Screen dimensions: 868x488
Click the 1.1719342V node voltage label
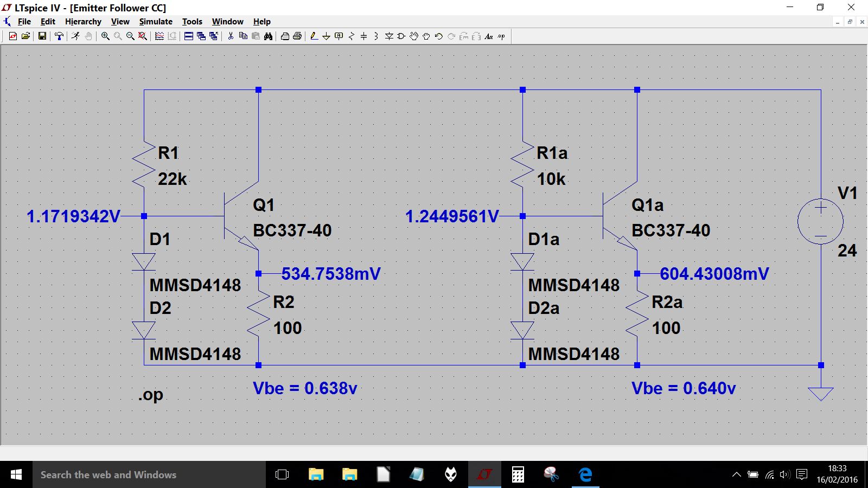point(73,216)
